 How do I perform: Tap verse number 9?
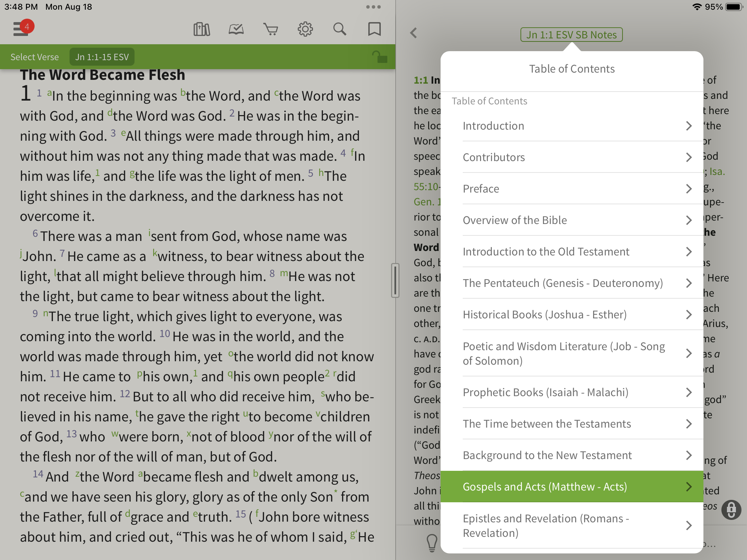(x=35, y=314)
